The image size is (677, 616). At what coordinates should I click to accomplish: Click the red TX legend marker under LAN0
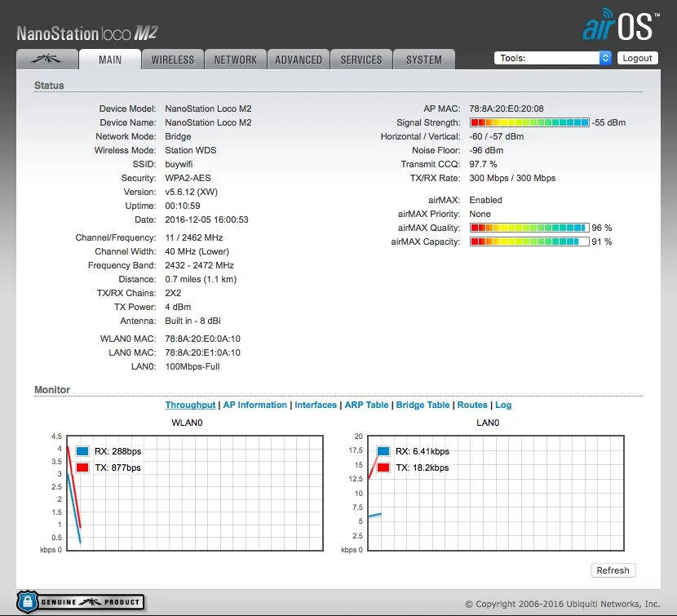point(382,467)
